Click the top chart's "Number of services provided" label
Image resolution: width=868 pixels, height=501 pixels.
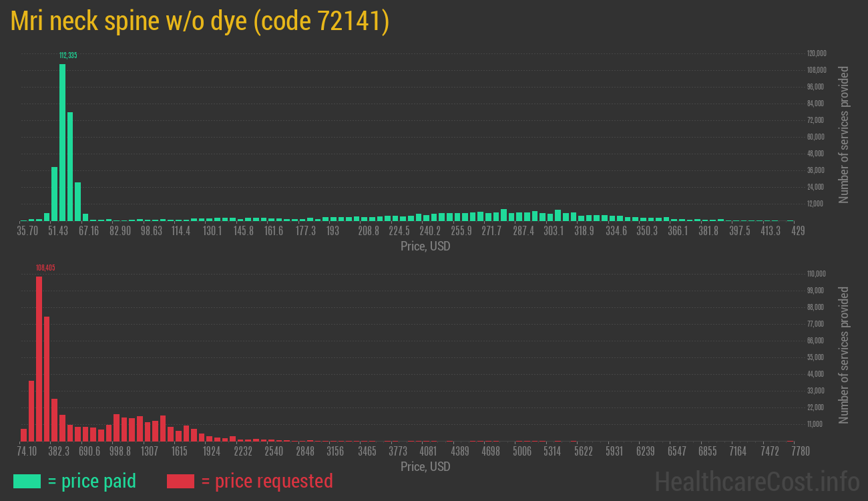click(844, 134)
